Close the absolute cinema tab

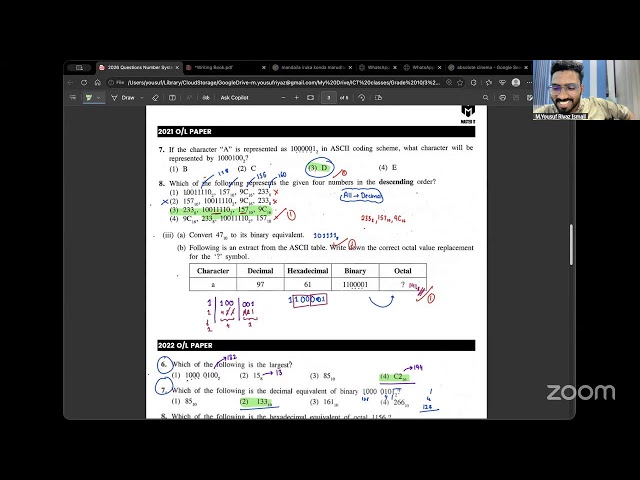coord(526,67)
